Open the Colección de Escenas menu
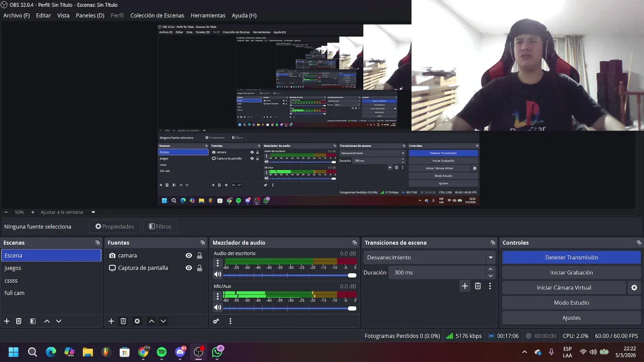This screenshot has width=644, height=362. [157, 16]
